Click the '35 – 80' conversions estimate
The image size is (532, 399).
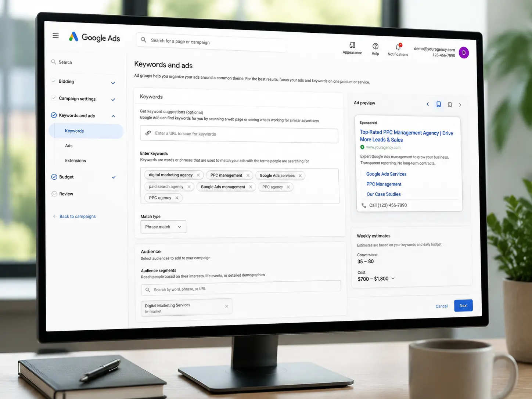366,262
